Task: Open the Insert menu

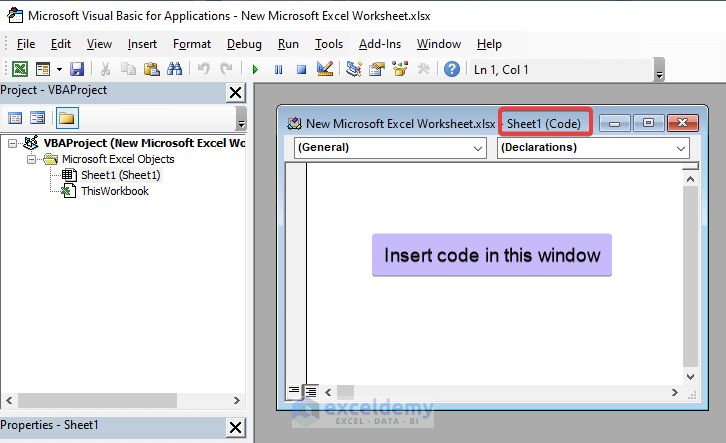Action: [x=142, y=44]
